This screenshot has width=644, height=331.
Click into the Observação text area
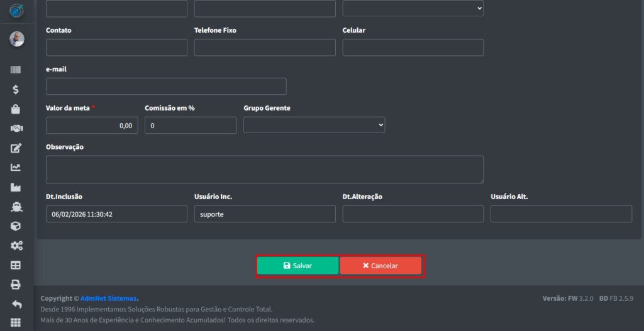coord(264,170)
